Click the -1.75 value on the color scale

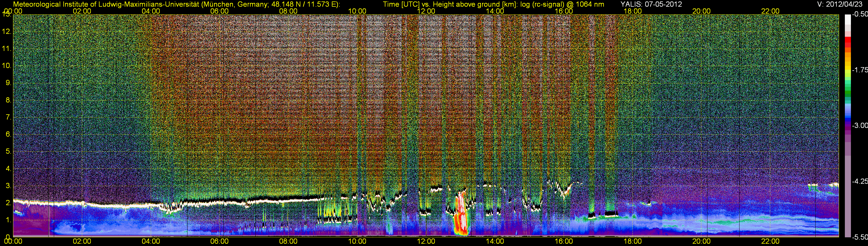[x=860, y=70]
